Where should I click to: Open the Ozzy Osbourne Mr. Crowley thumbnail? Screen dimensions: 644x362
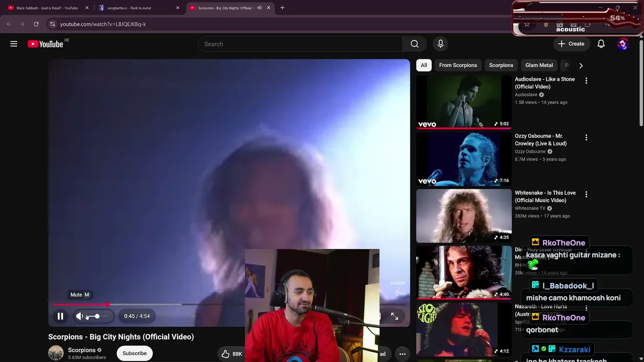464,159
